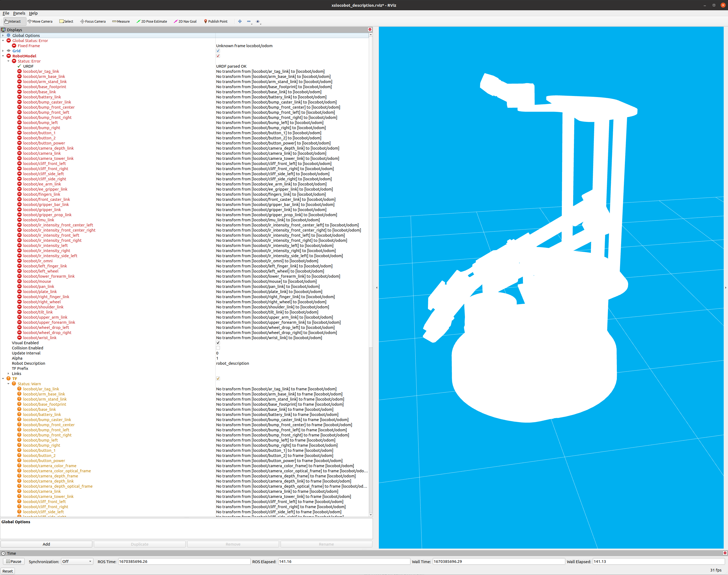Open the Panels menu
Screen dimensions: 728x575
[x=19, y=13]
